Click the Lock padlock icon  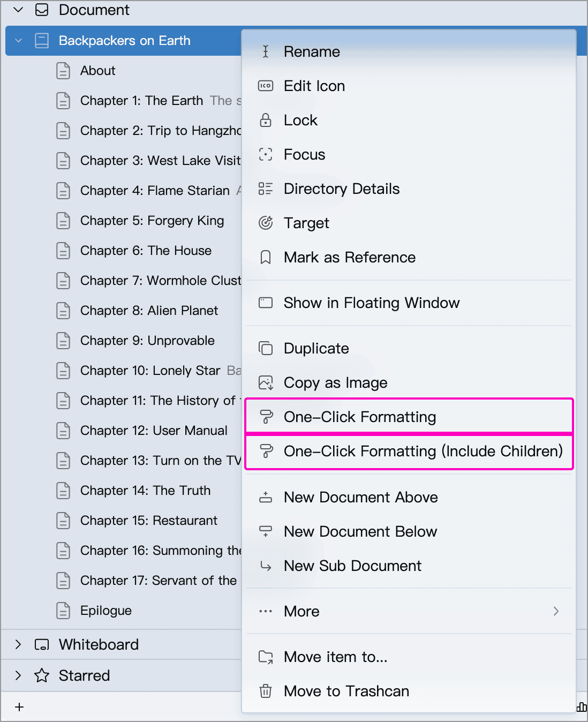coord(266,120)
